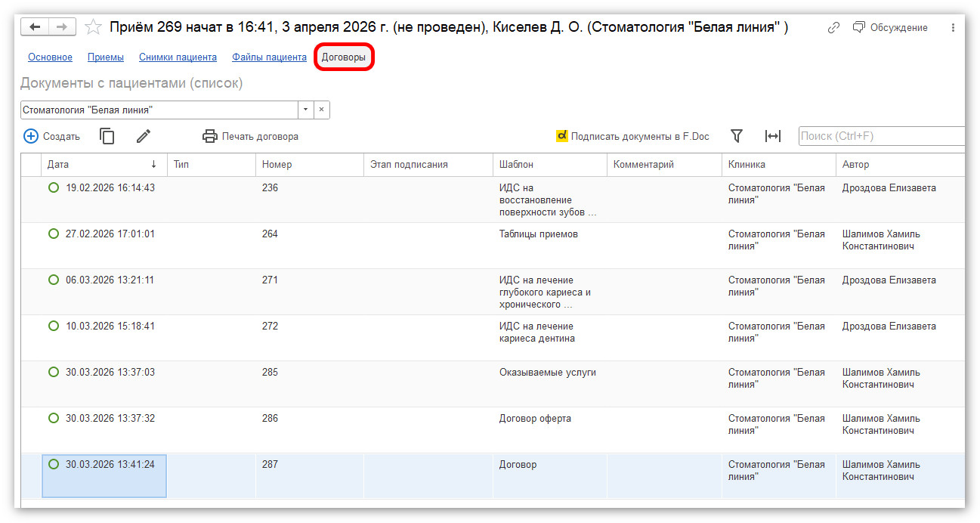Open the Файлы пациента tab
This screenshot has width=980, height=523.
click(269, 57)
